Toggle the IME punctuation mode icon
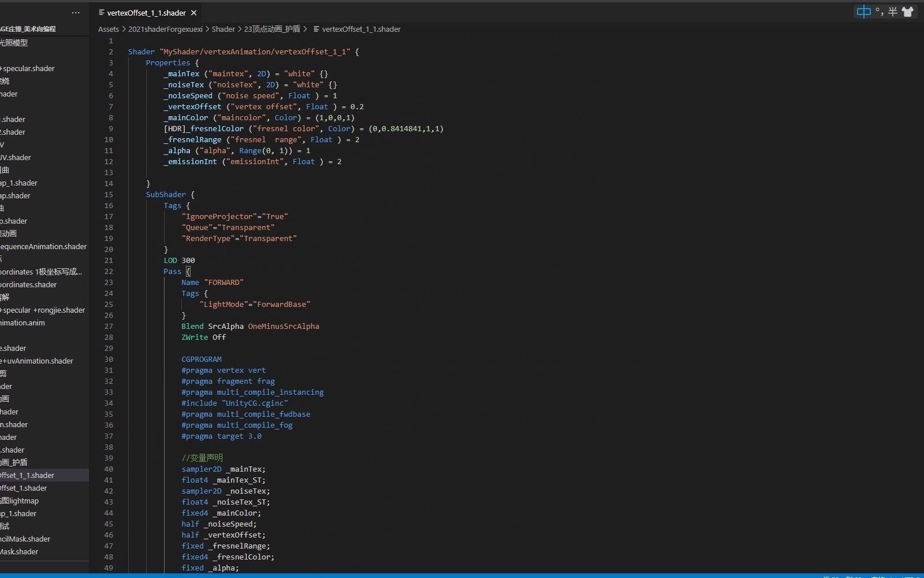 tap(880, 12)
